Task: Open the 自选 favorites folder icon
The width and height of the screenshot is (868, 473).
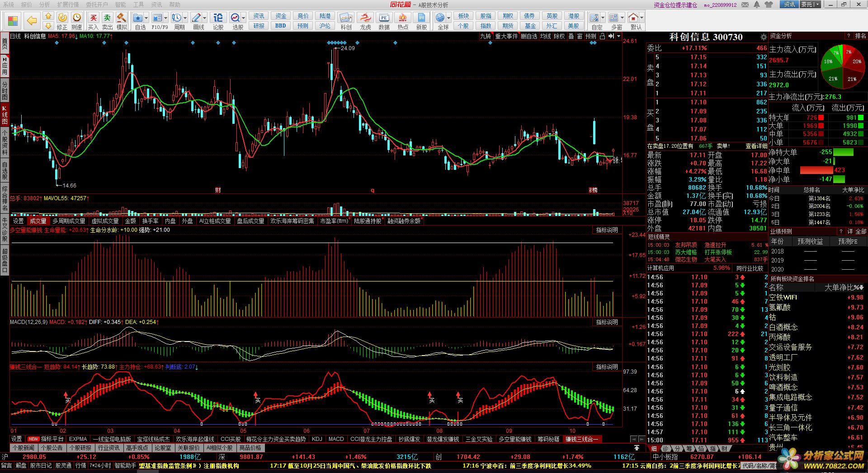Action: click(138, 18)
